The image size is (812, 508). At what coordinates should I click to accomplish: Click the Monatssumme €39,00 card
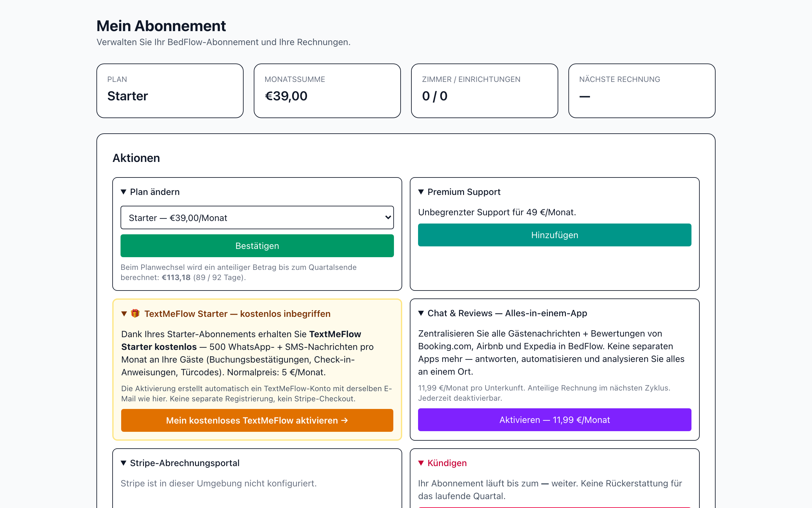click(327, 91)
